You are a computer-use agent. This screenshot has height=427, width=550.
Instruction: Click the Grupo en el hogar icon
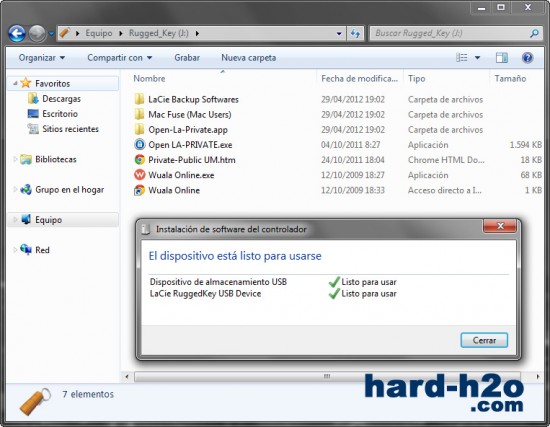click(x=26, y=189)
